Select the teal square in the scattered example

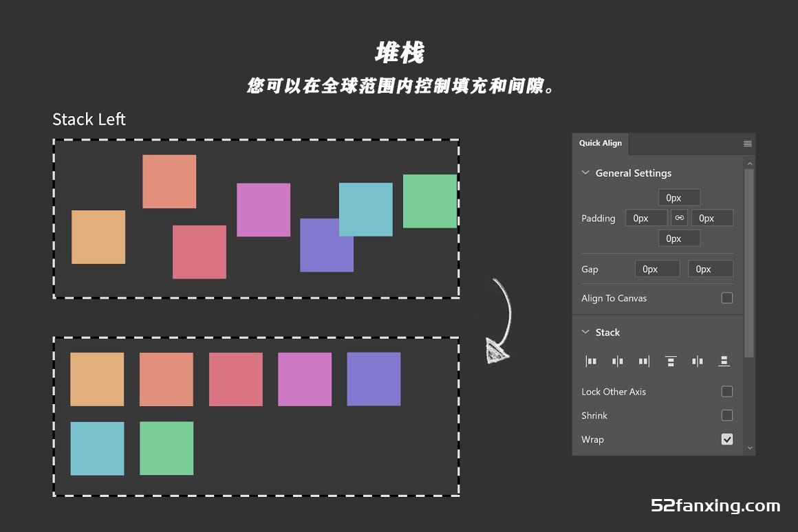pyautogui.click(x=366, y=210)
